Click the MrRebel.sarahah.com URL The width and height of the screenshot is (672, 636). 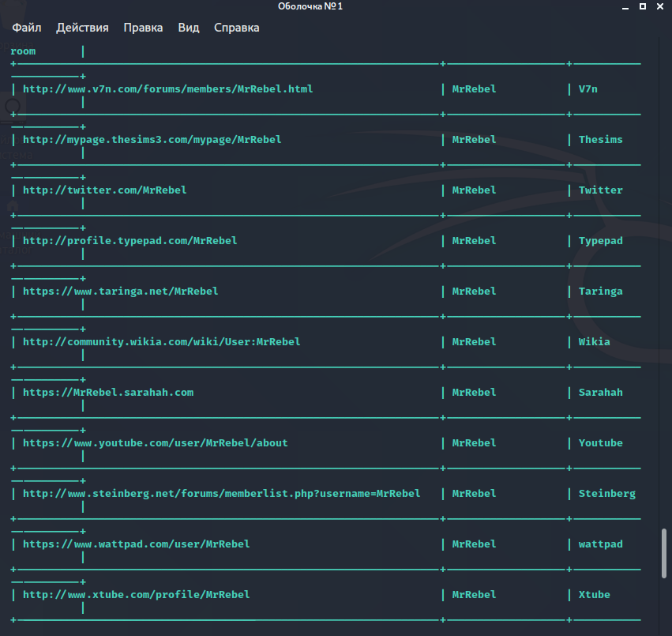(107, 393)
